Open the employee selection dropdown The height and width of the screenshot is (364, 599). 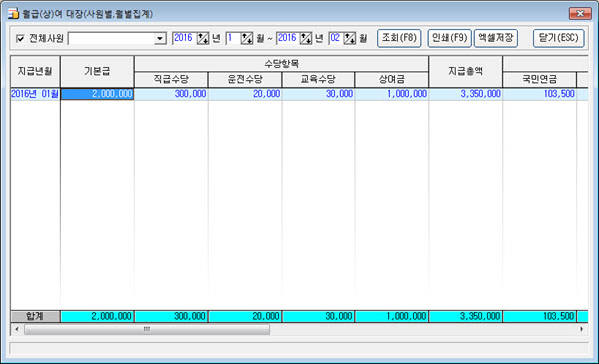coord(160,38)
